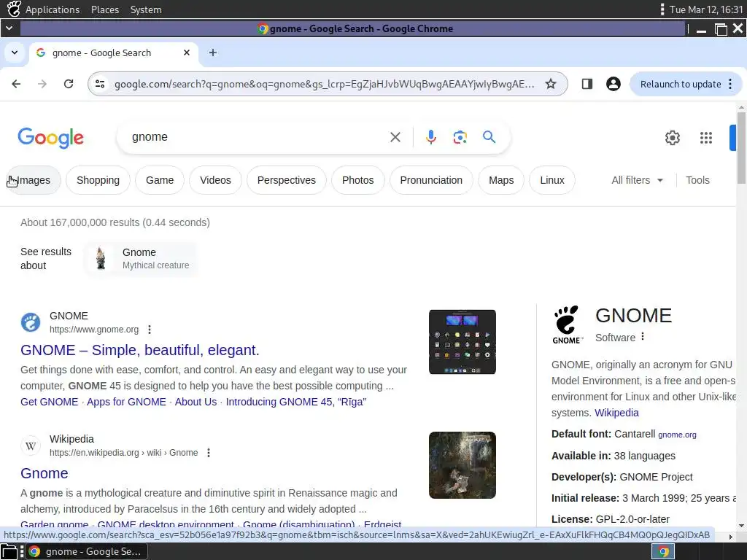The width and height of the screenshot is (747, 560).
Task: Submit search with magnifier icon
Action: click(489, 137)
